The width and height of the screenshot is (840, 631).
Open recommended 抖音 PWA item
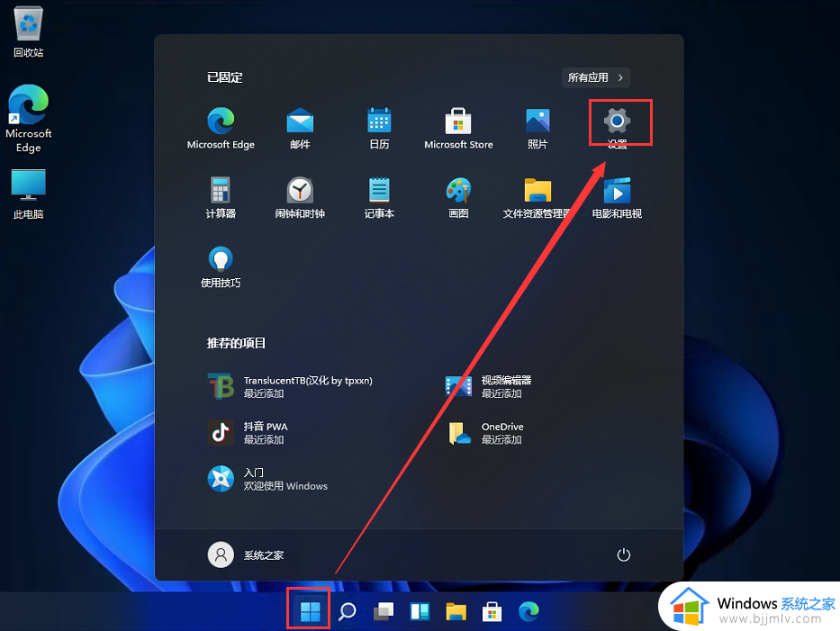click(248, 433)
